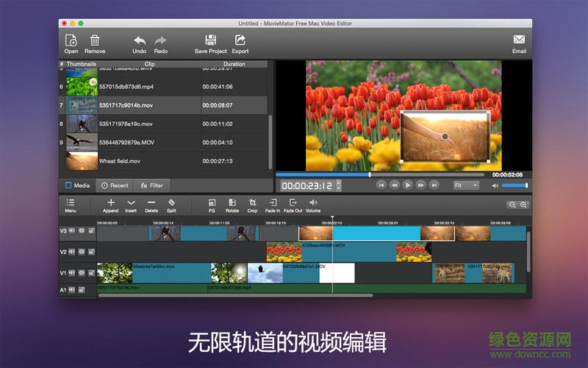Undo the last action
The width and height of the screenshot is (588, 368).
click(139, 40)
